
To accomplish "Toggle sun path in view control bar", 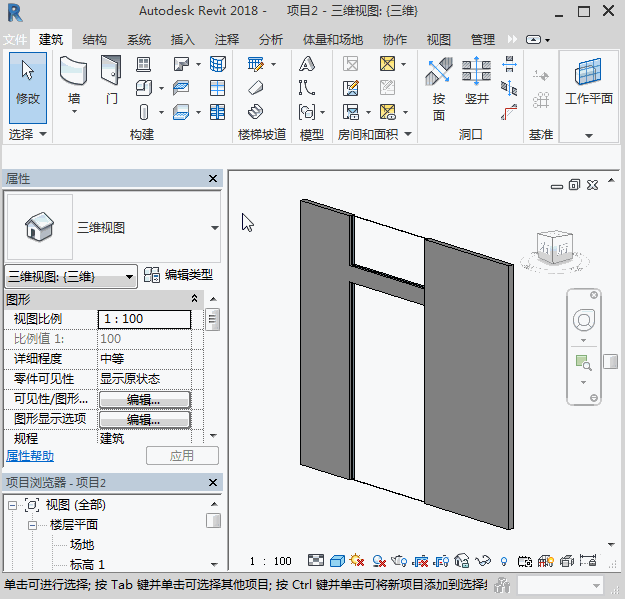I will click(356, 561).
